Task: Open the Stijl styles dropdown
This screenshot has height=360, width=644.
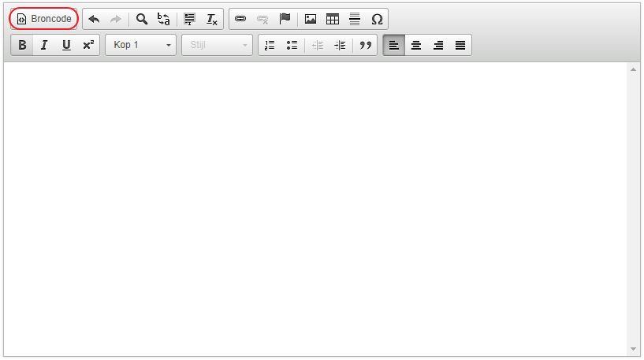Action: 218,45
